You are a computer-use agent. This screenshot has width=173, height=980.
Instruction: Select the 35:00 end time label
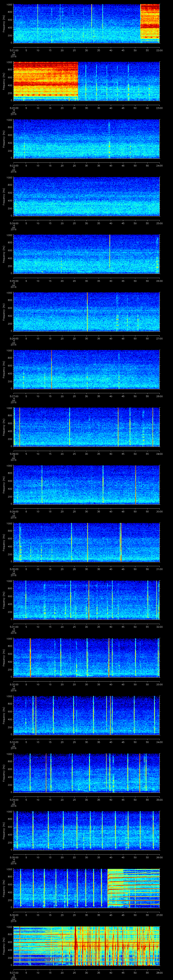(x=159, y=800)
